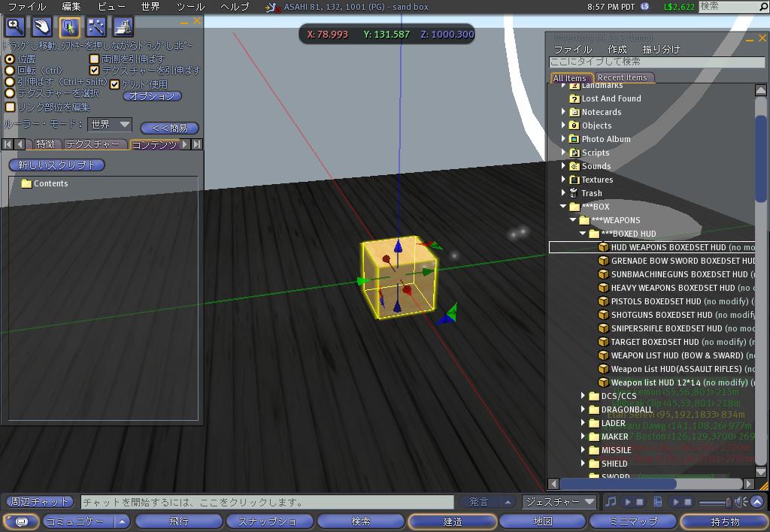Click the PISTOLS BOXEDSET HUD object icon
Screen dimensions: 770x532
pos(604,301)
